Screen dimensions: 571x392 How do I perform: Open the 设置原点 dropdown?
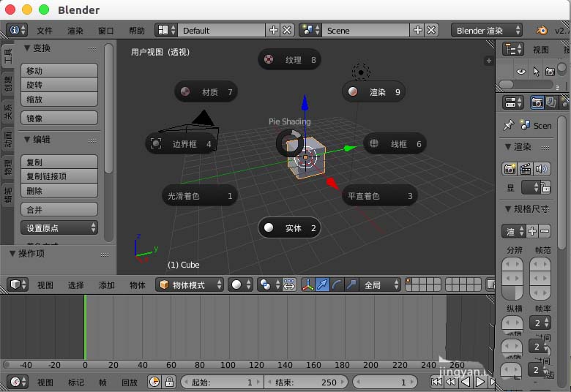(59, 228)
